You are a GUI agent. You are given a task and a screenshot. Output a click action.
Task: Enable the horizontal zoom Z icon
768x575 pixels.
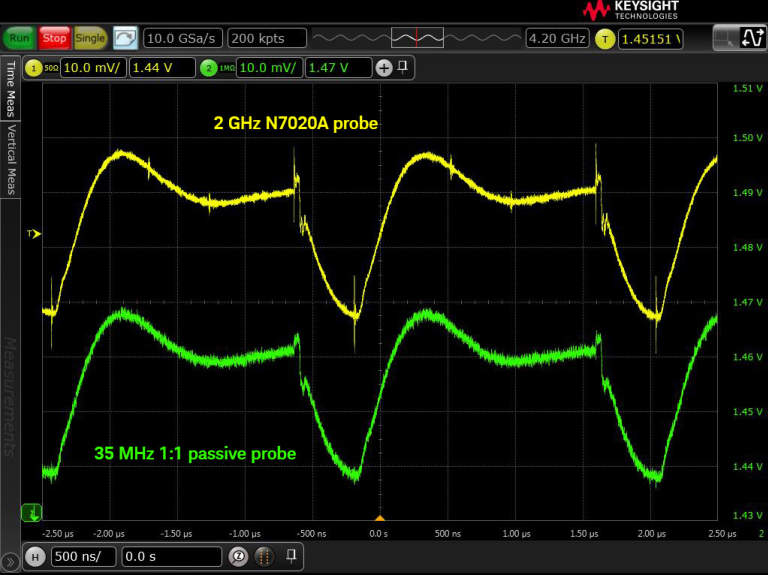click(x=239, y=556)
